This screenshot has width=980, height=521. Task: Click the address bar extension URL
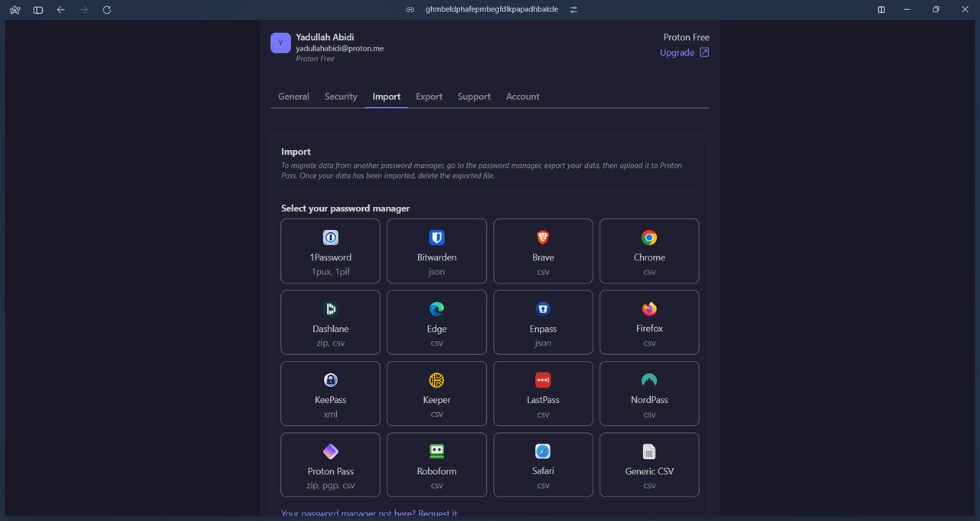[x=492, y=10]
